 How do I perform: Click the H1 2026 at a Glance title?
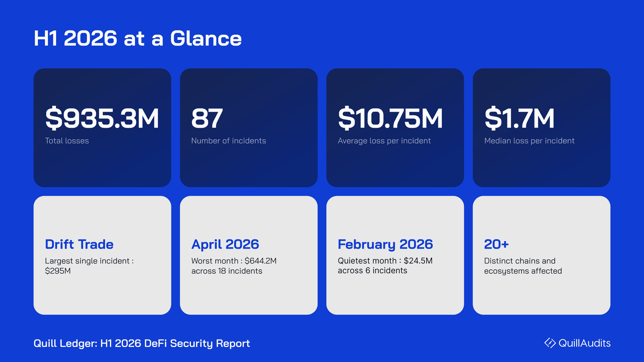[x=138, y=38]
